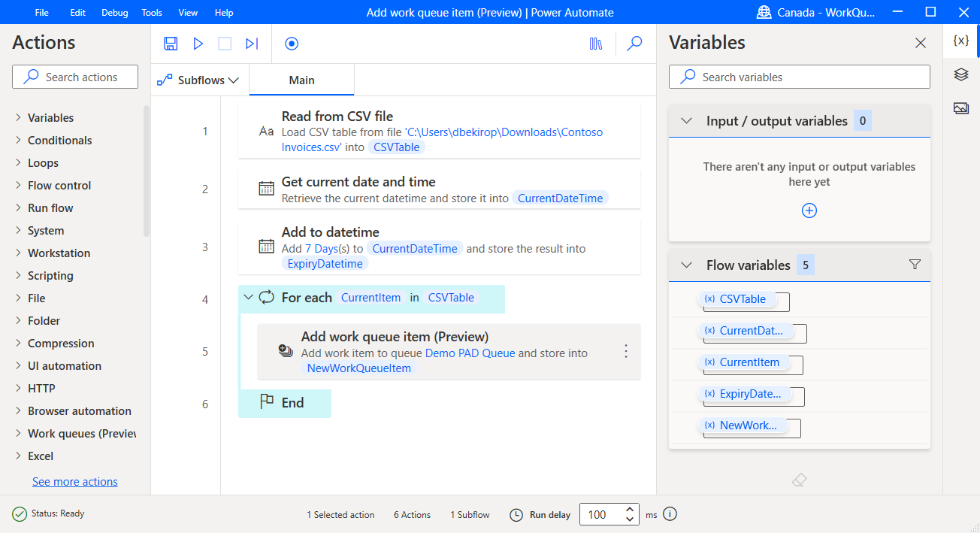Click the Actions pane scrollbar

147,171
